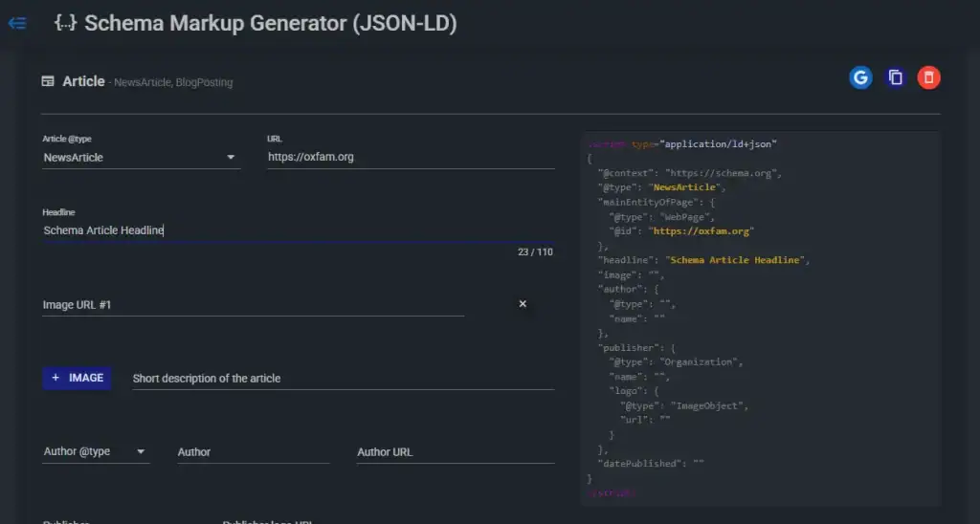Click the Headline input field

(299, 230)
